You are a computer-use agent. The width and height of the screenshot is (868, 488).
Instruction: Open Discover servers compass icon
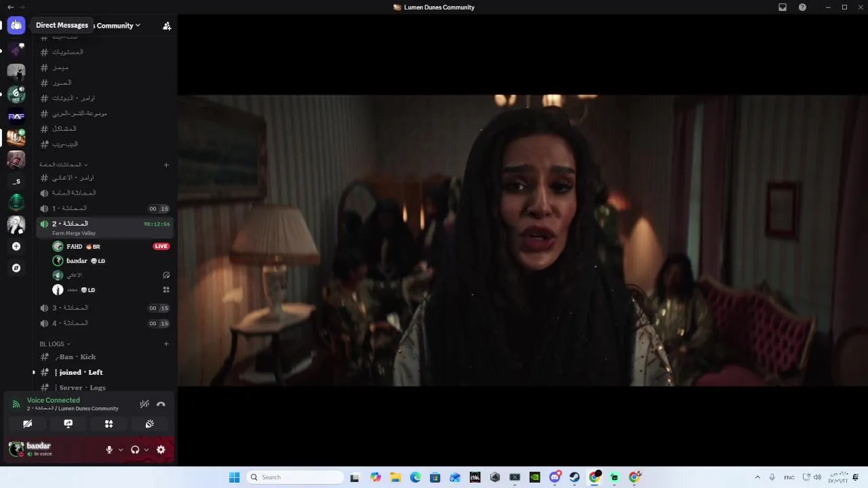tap(16, 268)
